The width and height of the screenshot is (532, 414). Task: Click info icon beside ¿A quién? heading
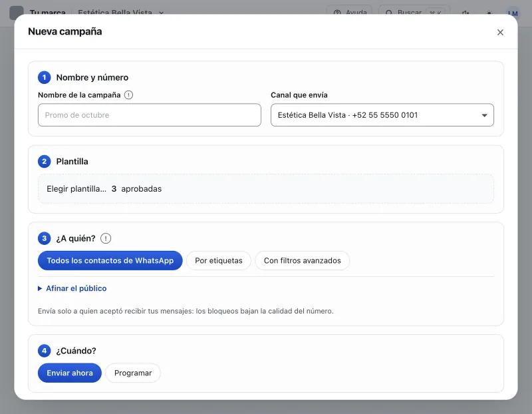(x=106, y=238)
